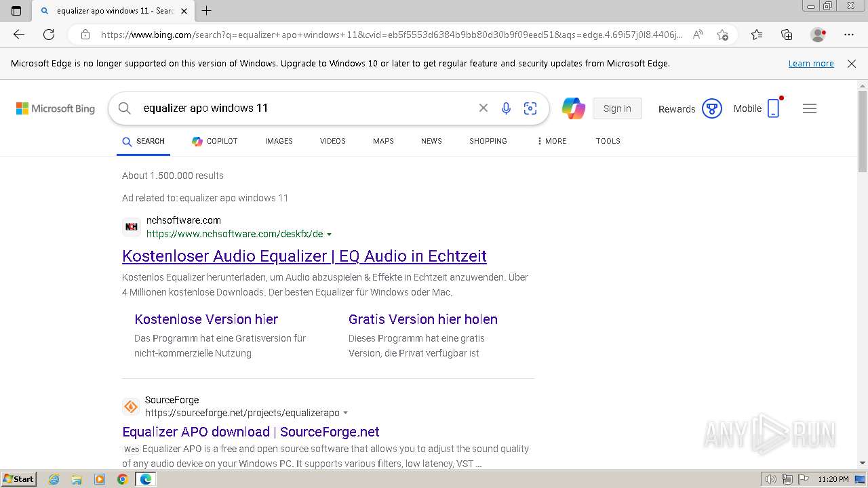Click the Rewards label text
Screen dimensions: 868x488
click(x=677, y=109)
